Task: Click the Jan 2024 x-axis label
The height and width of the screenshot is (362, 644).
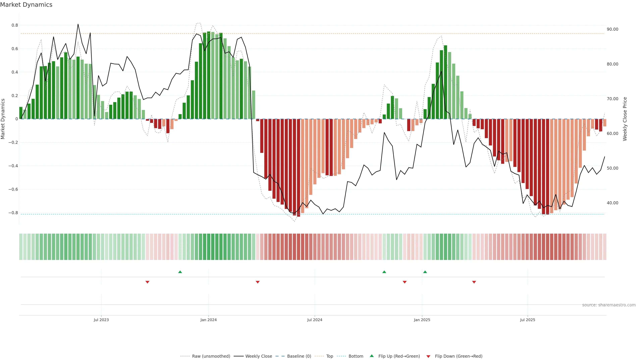Action: click(208, 320)
